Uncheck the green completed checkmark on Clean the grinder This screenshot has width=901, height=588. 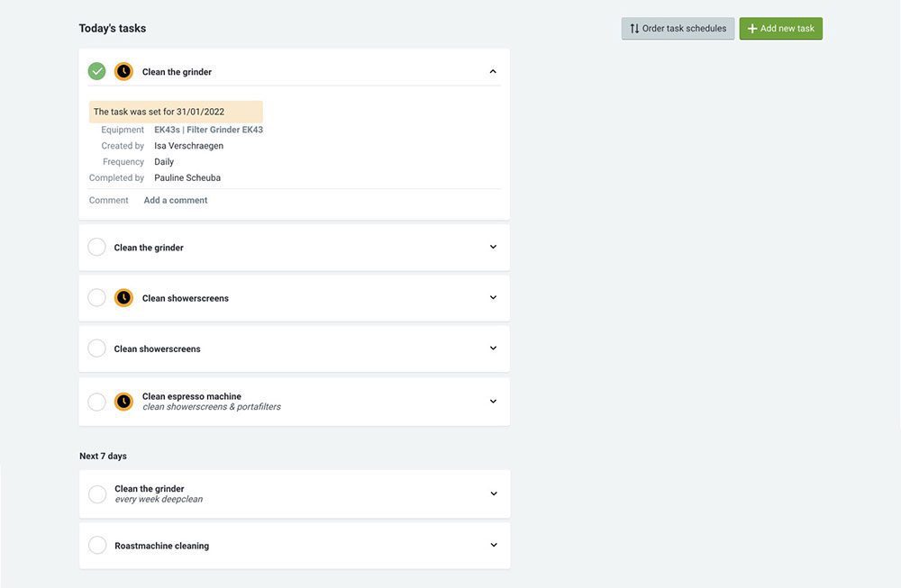tap(97, 71)
